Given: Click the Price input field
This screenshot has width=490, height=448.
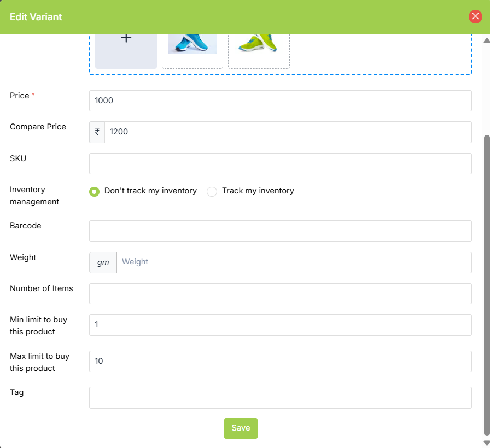Looking at the screenshot, I should 280,101.
